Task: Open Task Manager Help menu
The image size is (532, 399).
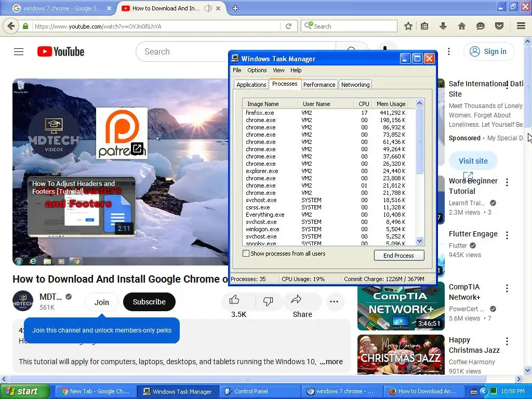Action: (x=296, y=70)
